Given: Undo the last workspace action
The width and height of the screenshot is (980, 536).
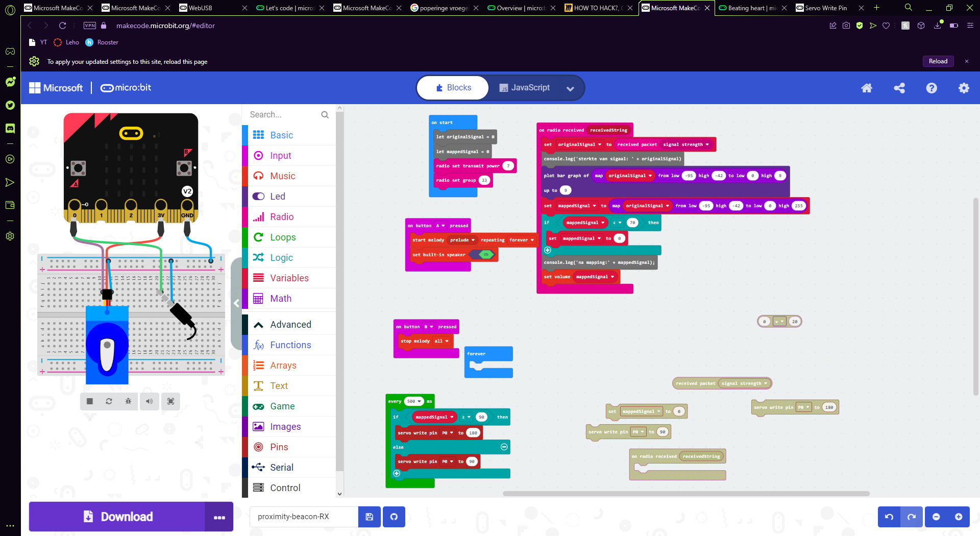Looking at the screenshot, I should [889, 517].
